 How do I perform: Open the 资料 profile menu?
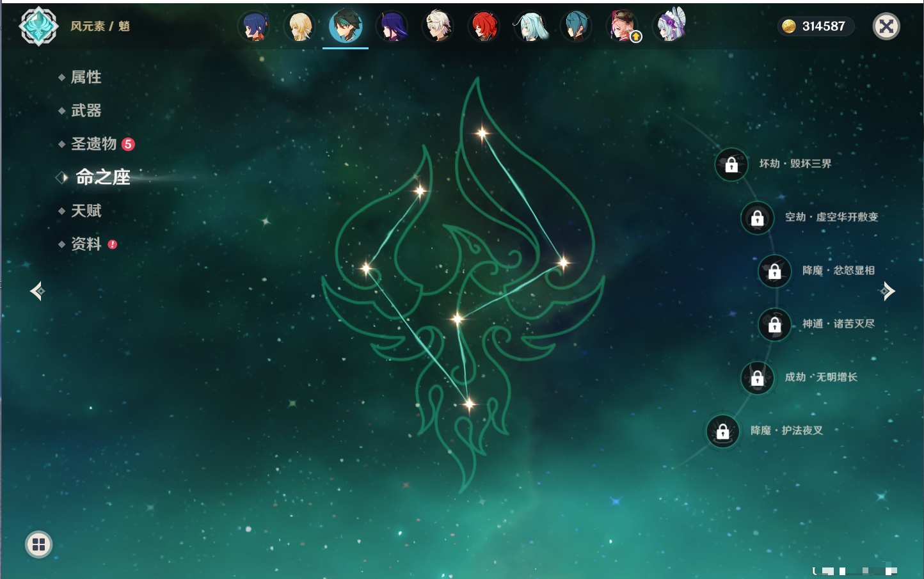pyautogui.click(x=86, y=244)
